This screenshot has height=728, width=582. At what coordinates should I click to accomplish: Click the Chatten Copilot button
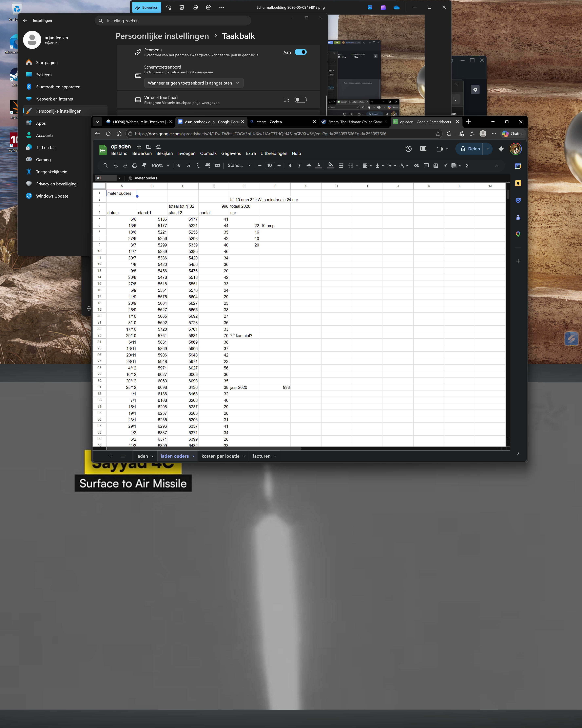pos(512,134)
